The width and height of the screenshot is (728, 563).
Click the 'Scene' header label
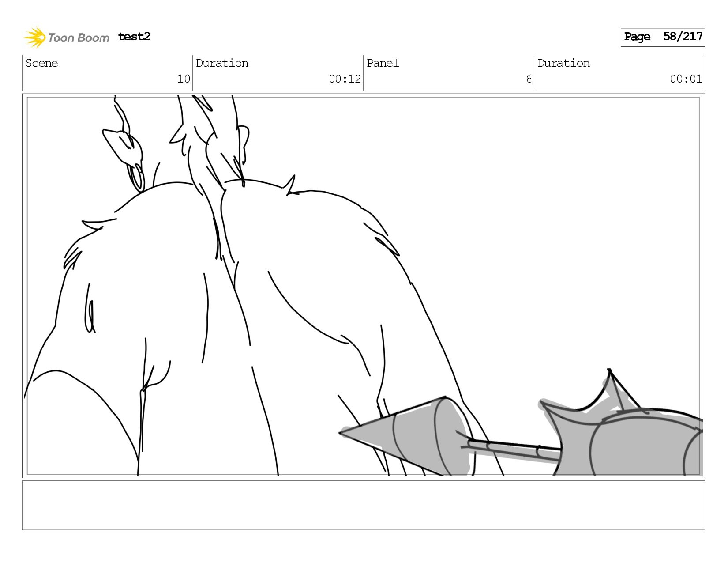(41, 63)
